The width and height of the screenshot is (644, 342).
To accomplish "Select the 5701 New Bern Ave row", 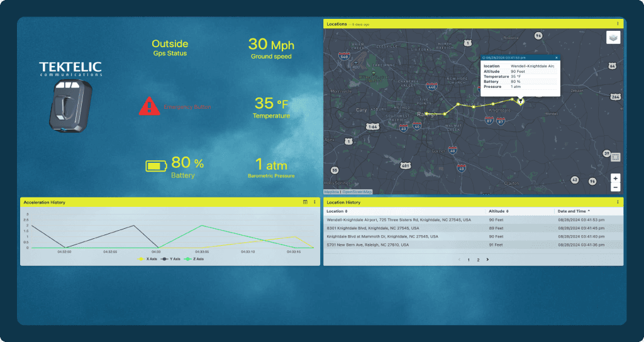I will click(473, 245).
